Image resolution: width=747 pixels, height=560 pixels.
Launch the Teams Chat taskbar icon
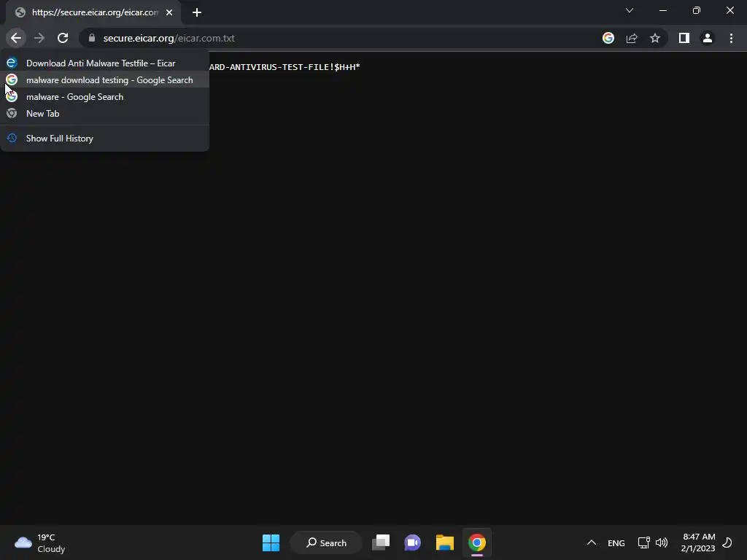coord(413,542)
